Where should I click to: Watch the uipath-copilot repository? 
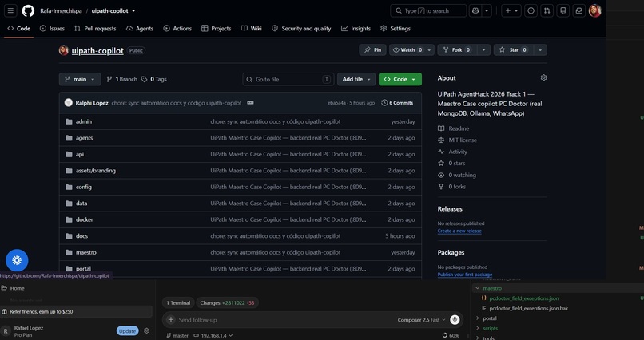(407, 50)
